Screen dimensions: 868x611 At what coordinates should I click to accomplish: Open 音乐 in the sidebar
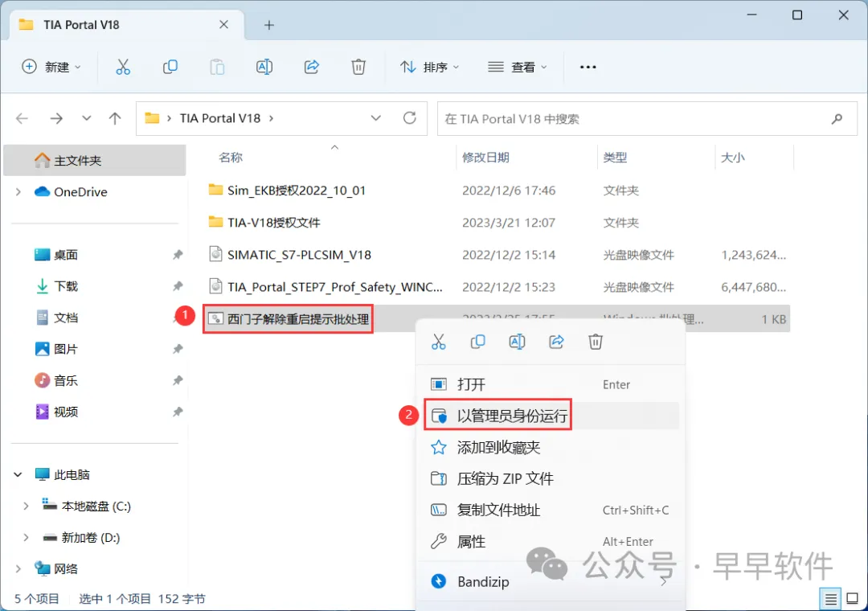pos(66,380)
